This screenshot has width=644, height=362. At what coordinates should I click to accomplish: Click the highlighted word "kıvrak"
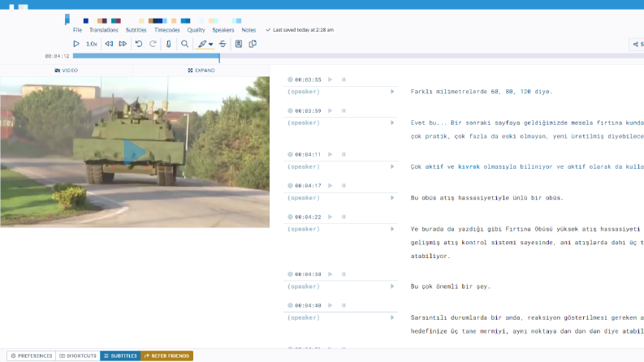(469, 166)
